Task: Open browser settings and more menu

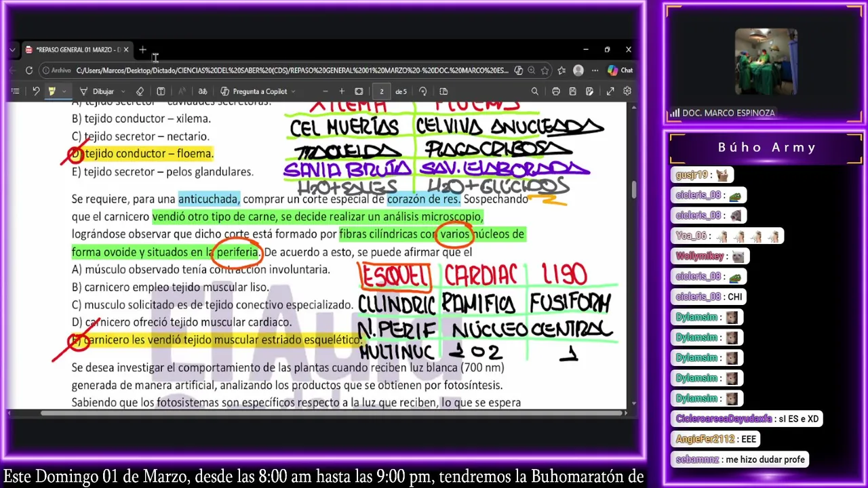Action: (x=595, y=70)
